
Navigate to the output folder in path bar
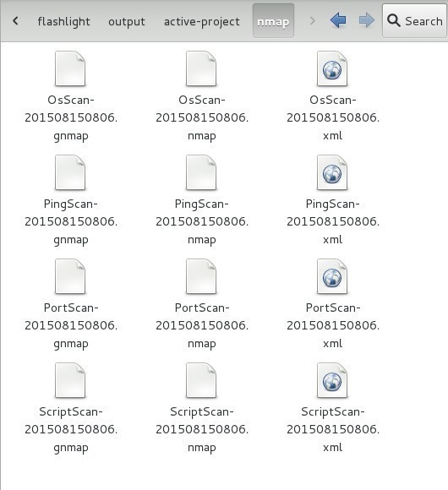tap(127, 21)
